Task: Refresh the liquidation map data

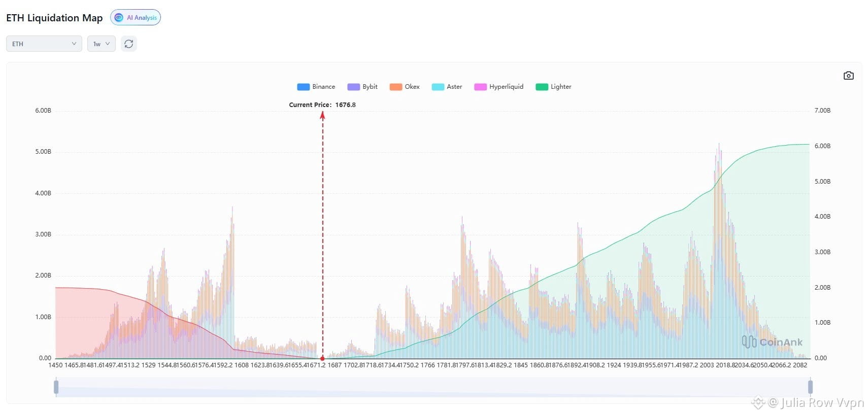Action: click(x=129, y=44)
